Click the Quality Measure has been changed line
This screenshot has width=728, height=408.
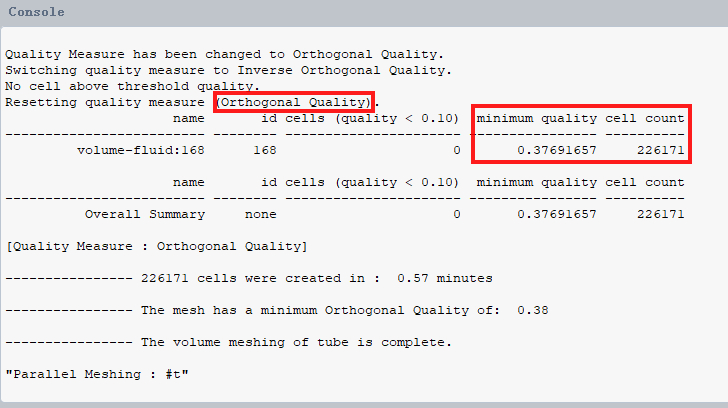(x=225, y=54)
